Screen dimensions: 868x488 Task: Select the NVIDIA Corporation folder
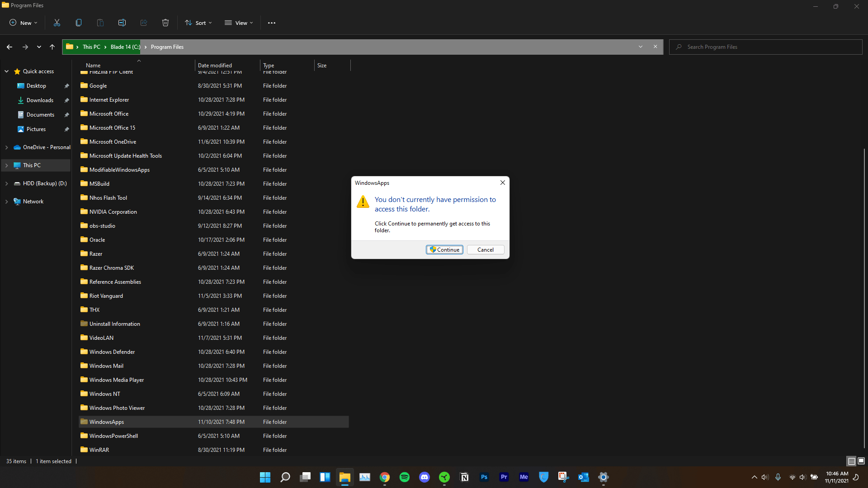click(x=213, y=212)
